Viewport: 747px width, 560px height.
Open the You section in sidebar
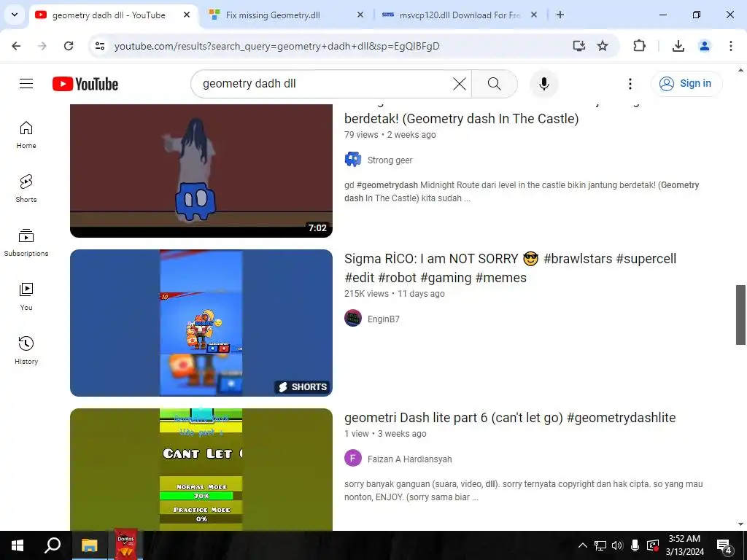coord(26,296)
